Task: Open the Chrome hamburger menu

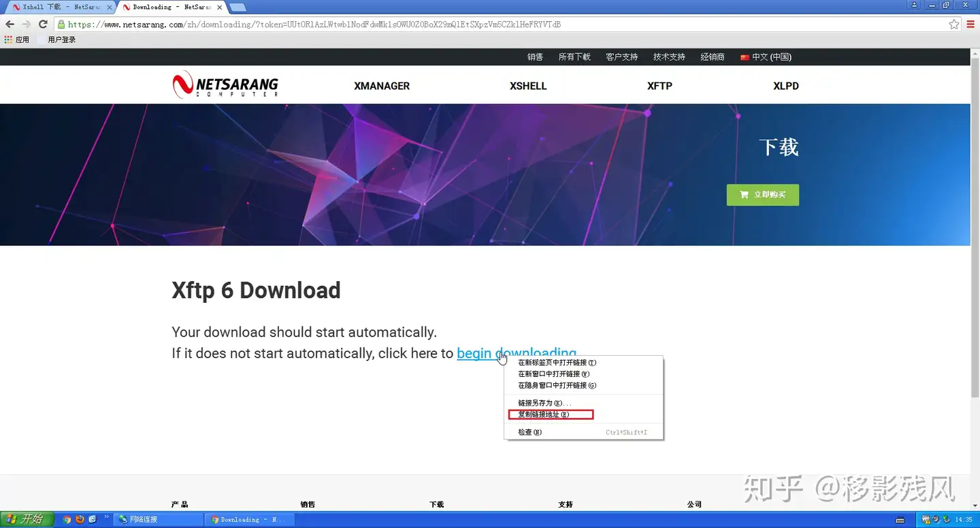Action: [971, 24]
